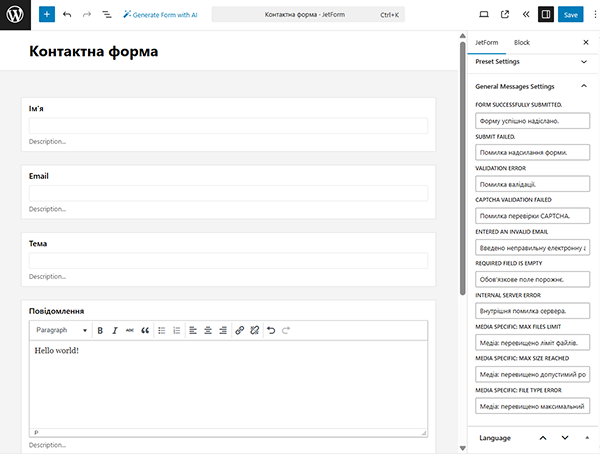Image resolution: width=600 pixels, height=456 pixels.
Task: Edit the Required Field Is Empty message
Action: [x=532, y=279]
